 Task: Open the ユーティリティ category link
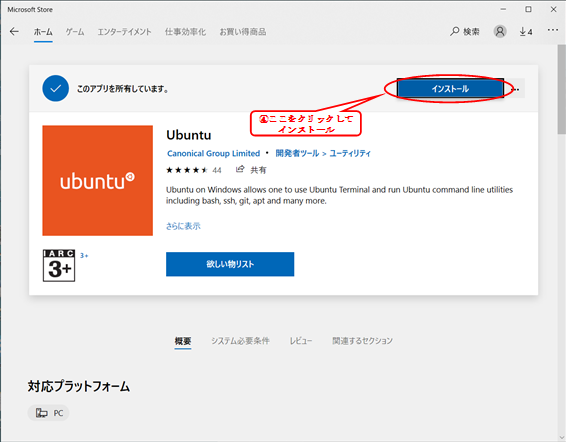pos(350,153)
